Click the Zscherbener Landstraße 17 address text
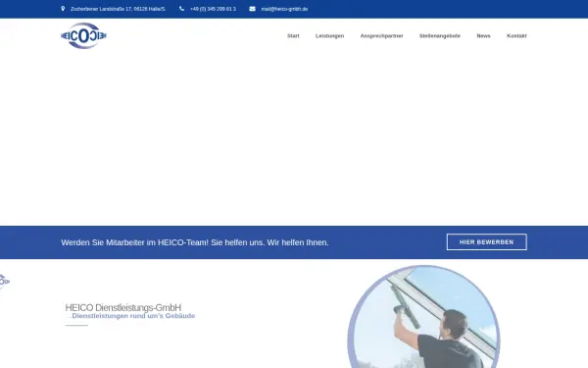Image resolution: width=588 pixels, height=368 pixels. click(119, 9)
